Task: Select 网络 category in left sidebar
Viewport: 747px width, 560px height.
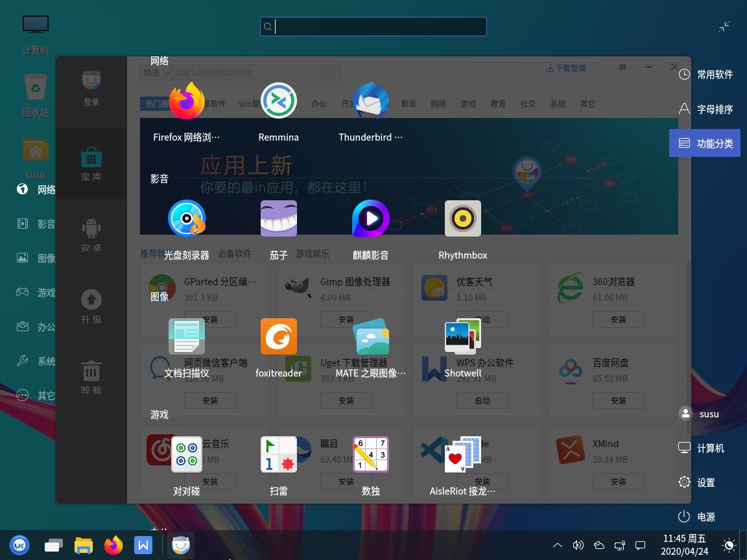Action: coord(36,189)
